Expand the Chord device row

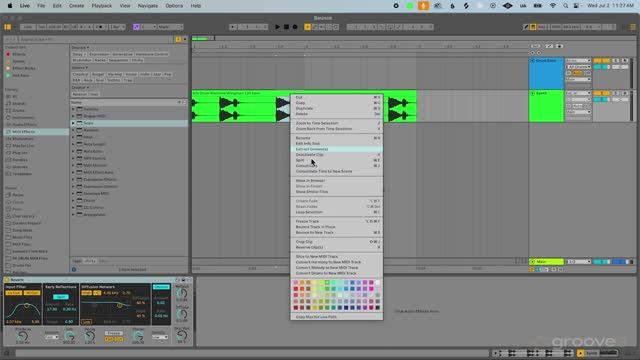(x=73, y=200)
